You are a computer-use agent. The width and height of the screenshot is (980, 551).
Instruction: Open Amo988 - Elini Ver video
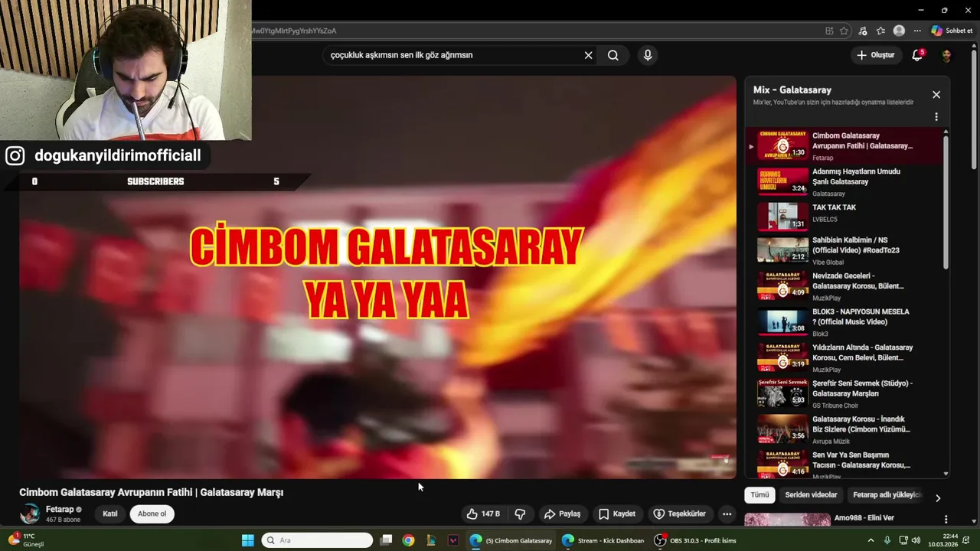(864, 518)
